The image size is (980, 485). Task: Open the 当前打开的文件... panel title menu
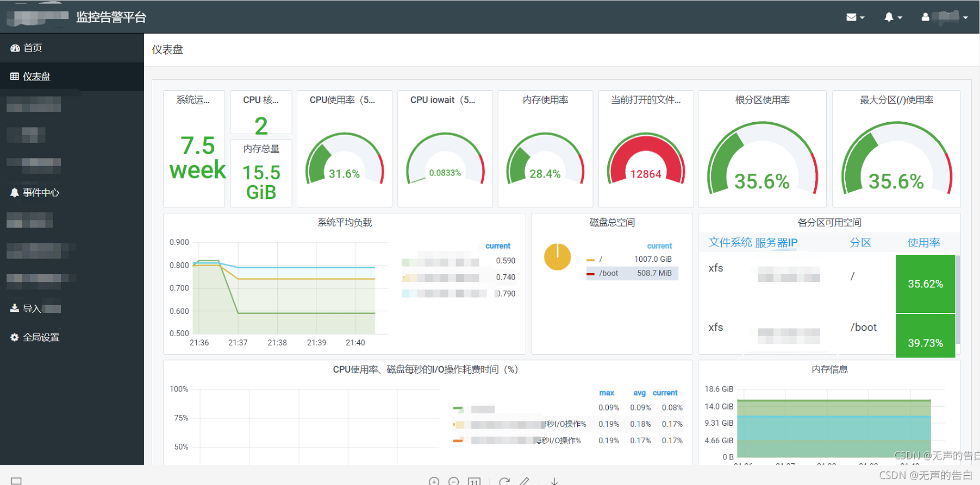646,100
